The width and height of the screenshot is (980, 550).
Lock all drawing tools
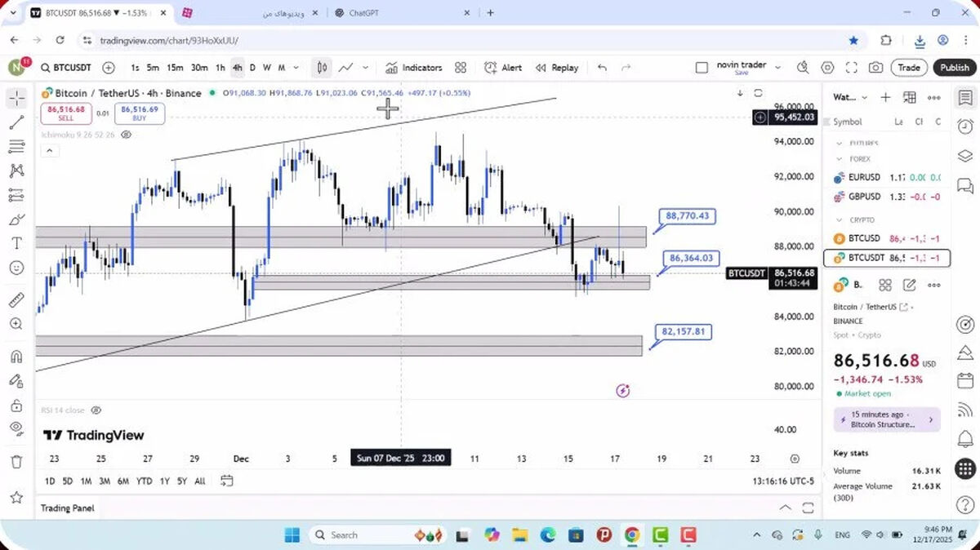16,405
